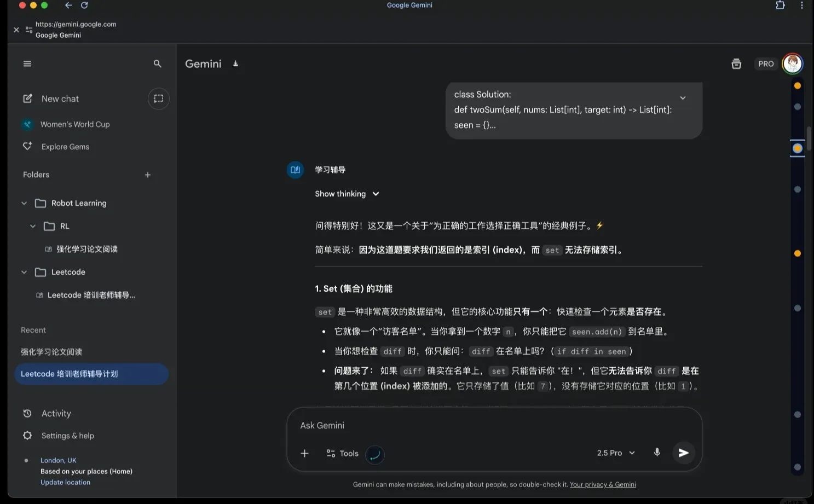This screenshot has width=814, height=504.
Task: Collapse the sidebar with the hamburger icon
Action: click(27, 63)
